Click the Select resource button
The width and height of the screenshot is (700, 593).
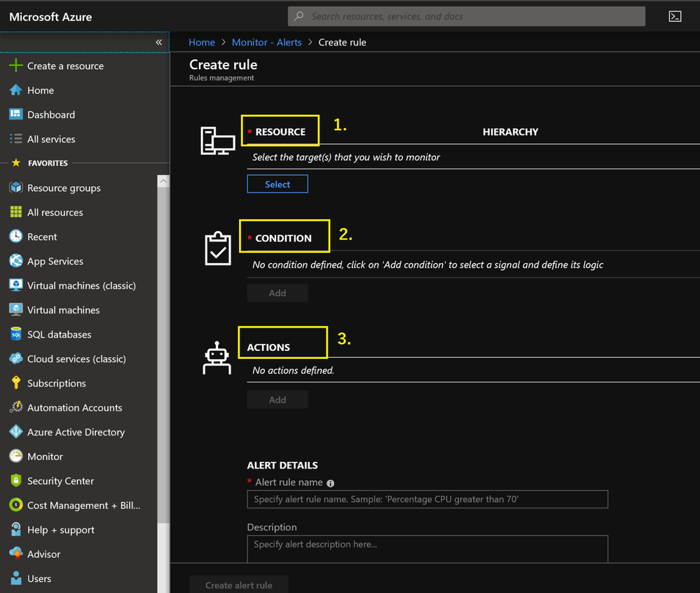277,184
